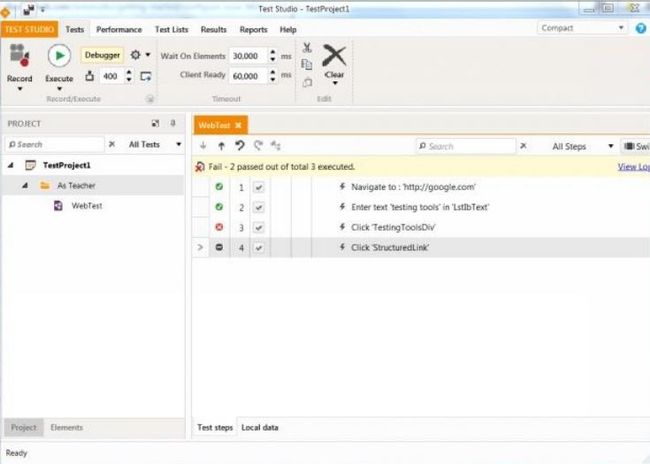Open the All Steps filter dropdown
The image size is (650, 464).
click(x=582, y=146)
